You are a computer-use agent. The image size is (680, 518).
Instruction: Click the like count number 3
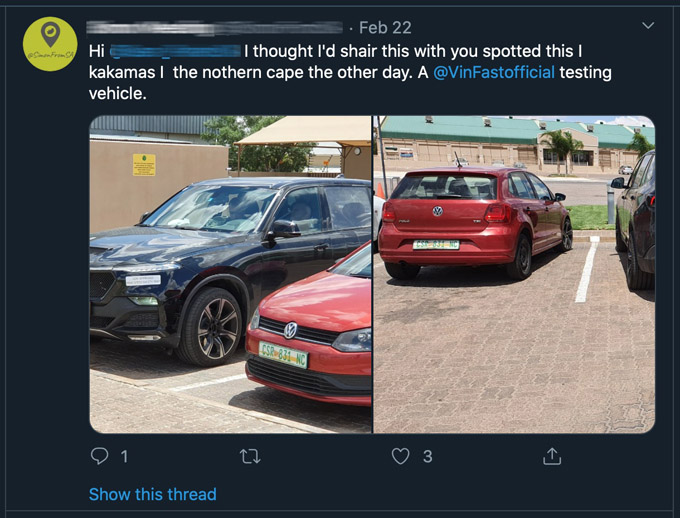click(428, 456)
